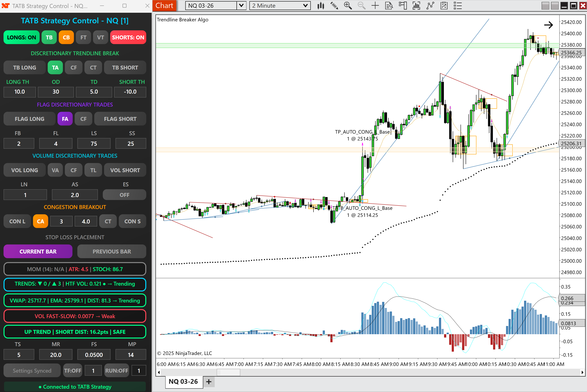Expand the NQ 03-26 instrument dropdown
587x392 pixels.
[x=241, y=5]
